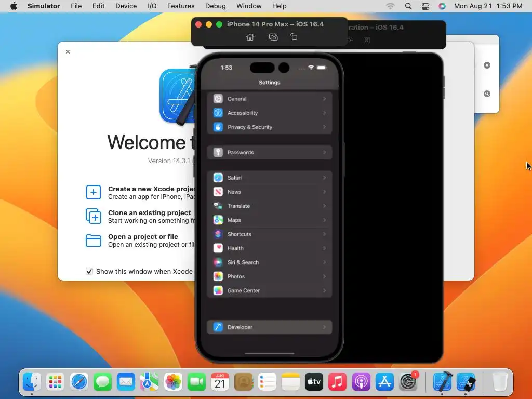The image size is (532, 399).
Task: Click the Spotlight search icon in menu bar
Action: pos(408,6)
